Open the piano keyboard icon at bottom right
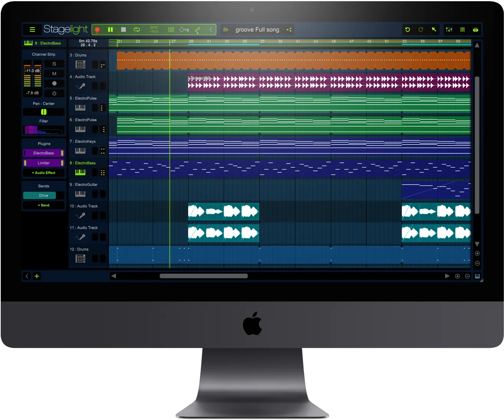Viewport: 504px width, 420px height. point(477,276)
